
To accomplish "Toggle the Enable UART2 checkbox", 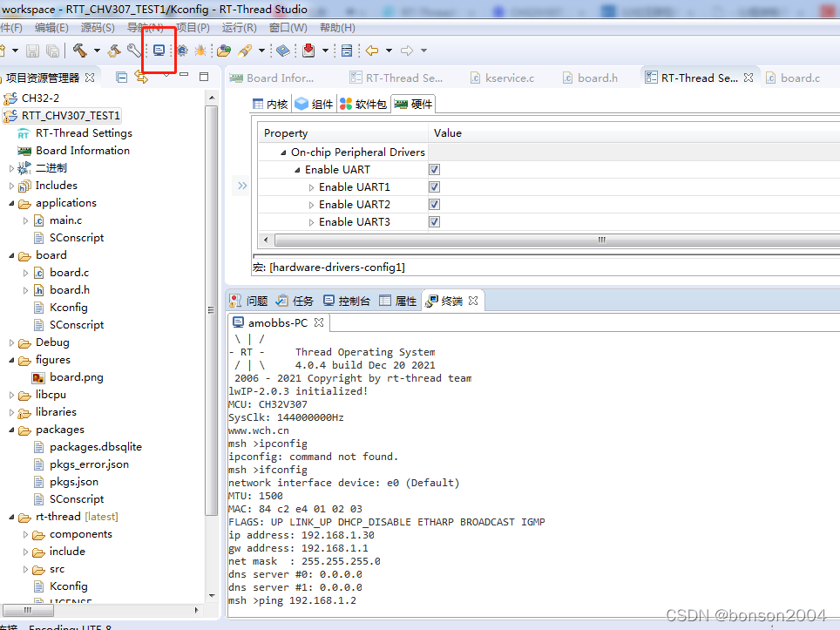I will (x=435, y=205).
